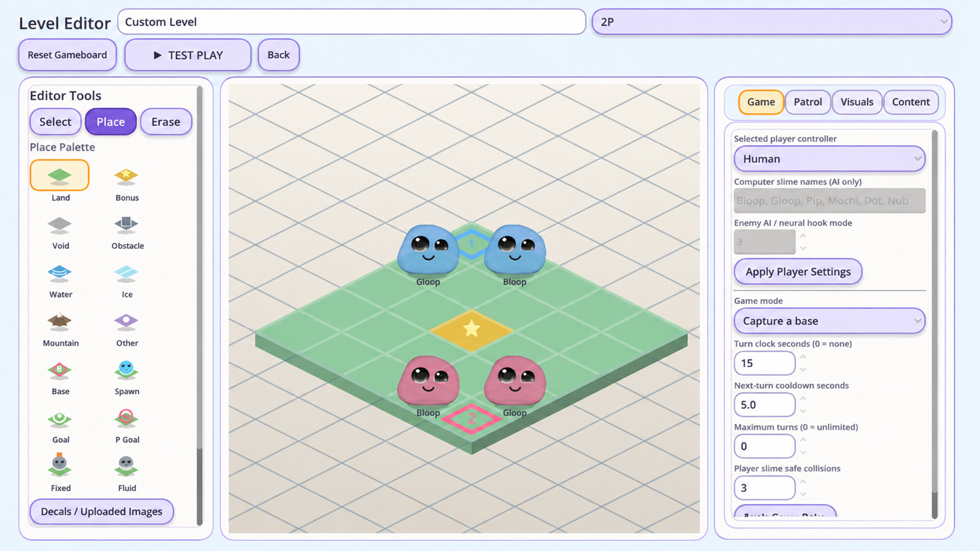Focus the Turn clock seconds field
The image size is (980, 551).
click(764, 363)
